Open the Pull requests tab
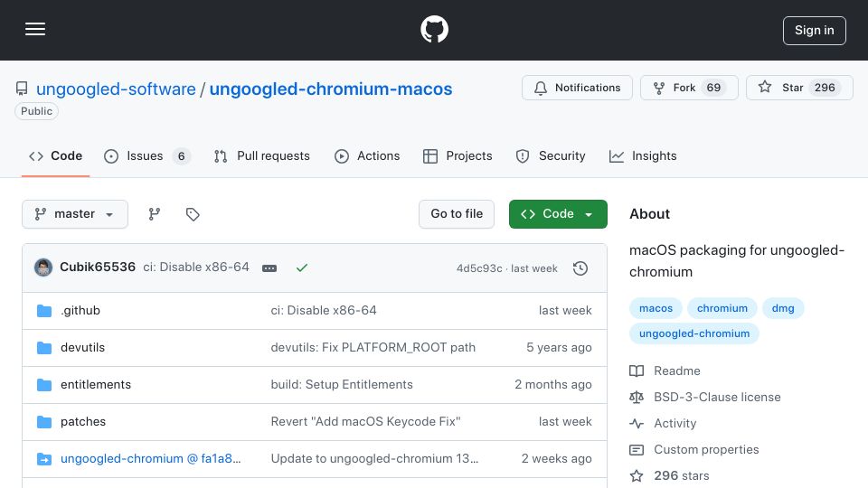This screenshot has width=868, height=488. pos(261,156)
